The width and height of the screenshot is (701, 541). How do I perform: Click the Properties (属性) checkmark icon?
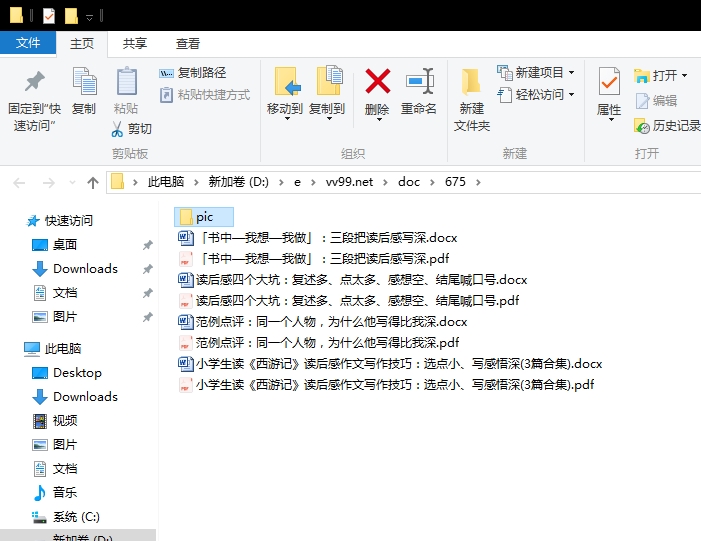click(609, 81)
